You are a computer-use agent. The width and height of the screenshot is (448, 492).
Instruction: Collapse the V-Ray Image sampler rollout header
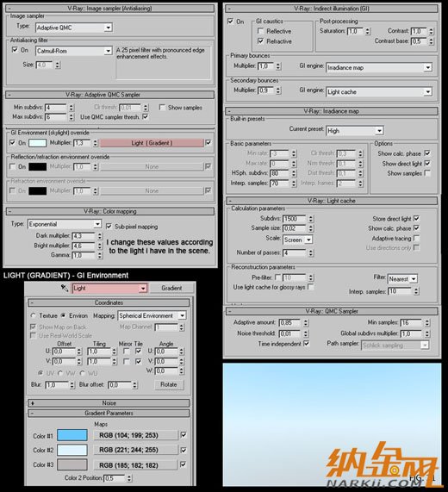109,8
